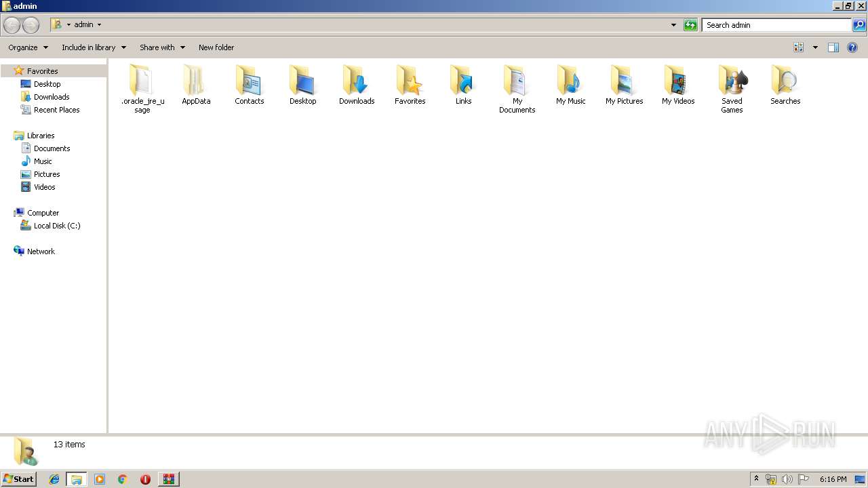This screenshot has height=488, width=868.
Task: Go to Desktop in navigation pane
Action: (x=47, y=84)
